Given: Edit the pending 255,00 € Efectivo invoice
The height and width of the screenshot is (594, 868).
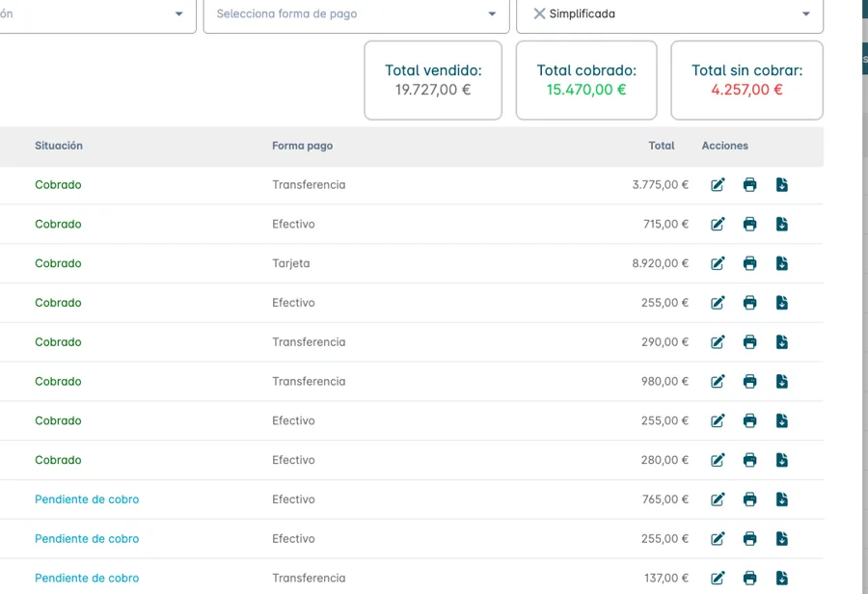Looking at the screenshot, I should coord(718,539).
